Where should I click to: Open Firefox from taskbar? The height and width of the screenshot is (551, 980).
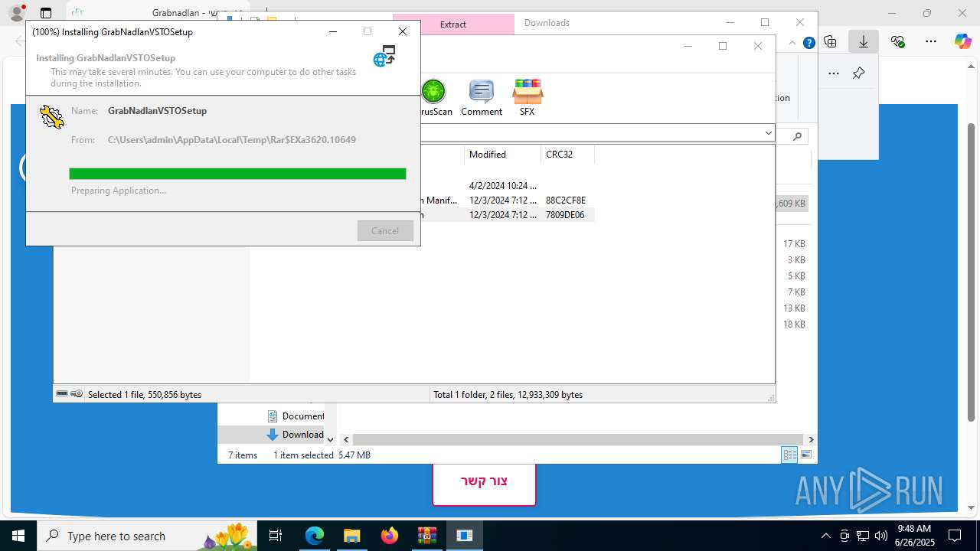tap(389, 536)
